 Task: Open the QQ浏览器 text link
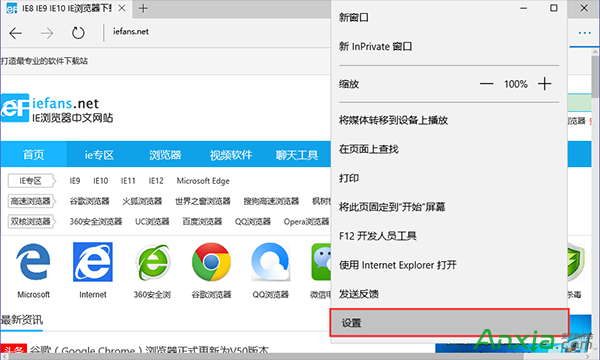tap(253, 222)
